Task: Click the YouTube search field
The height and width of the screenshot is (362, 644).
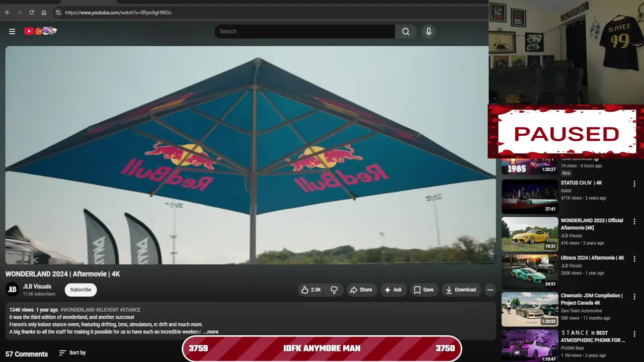Action: [x=304, y=31]
